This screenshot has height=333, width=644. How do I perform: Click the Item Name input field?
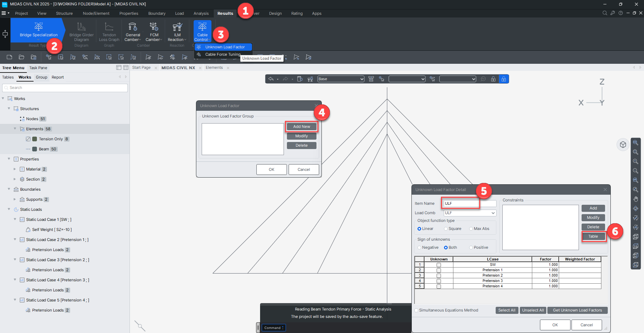point(462,203)
